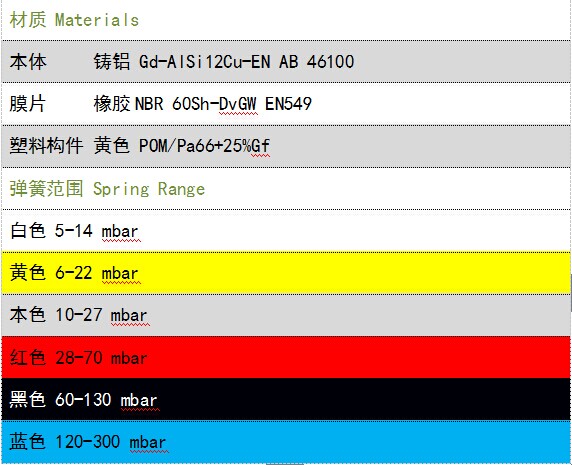Select the 本体 row label

tap(28, 61)
